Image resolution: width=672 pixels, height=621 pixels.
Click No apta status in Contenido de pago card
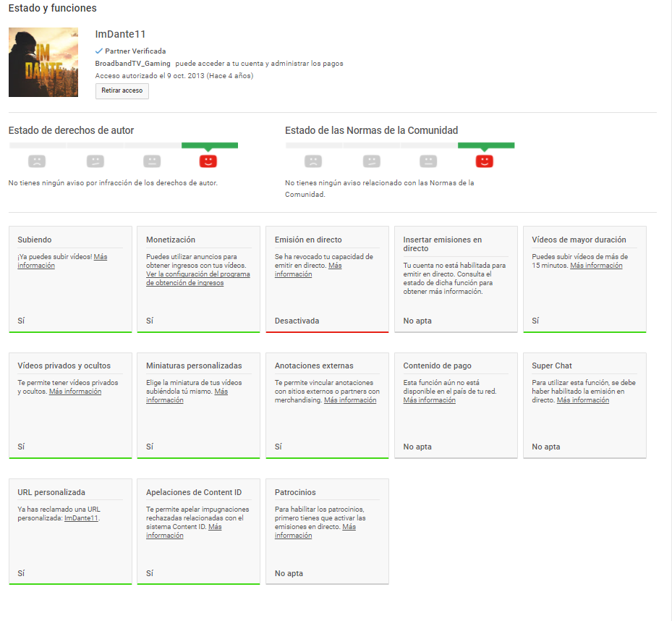click(417, 447)
